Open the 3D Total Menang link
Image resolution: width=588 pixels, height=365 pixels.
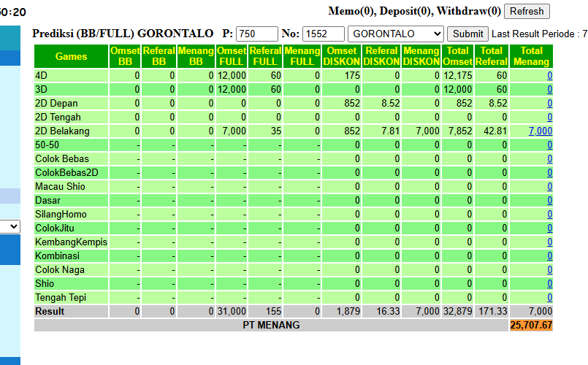pyautogui.click(x=550, y=89)
